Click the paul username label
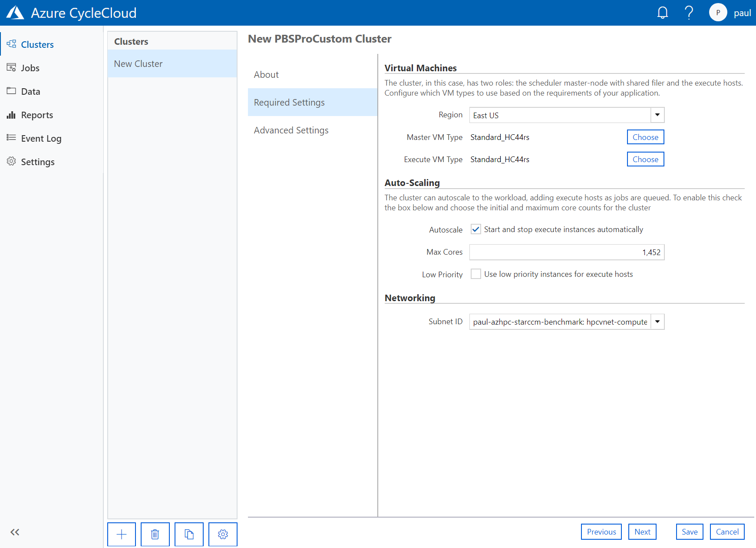Image resolution: width=756 pixels, height=548 pixels. pyautogui.click(x=742, y=13)
